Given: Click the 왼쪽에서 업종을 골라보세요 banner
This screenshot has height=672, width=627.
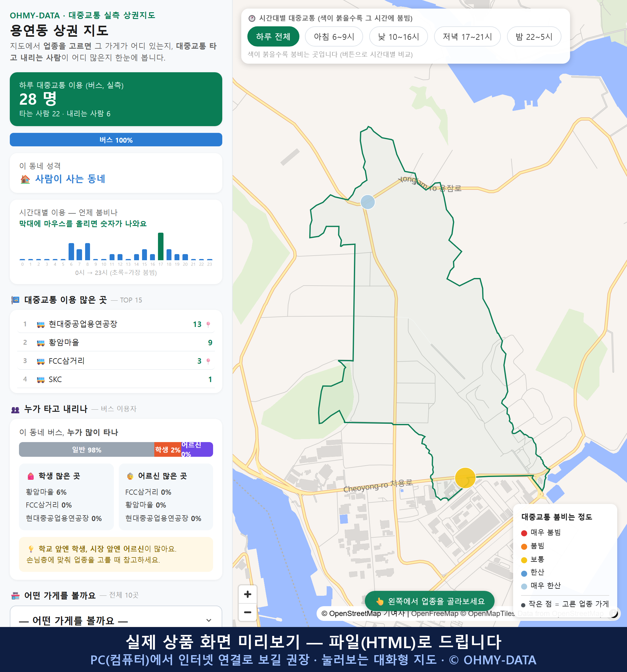Looking at the screenshot, I should (x=429, y=601).
